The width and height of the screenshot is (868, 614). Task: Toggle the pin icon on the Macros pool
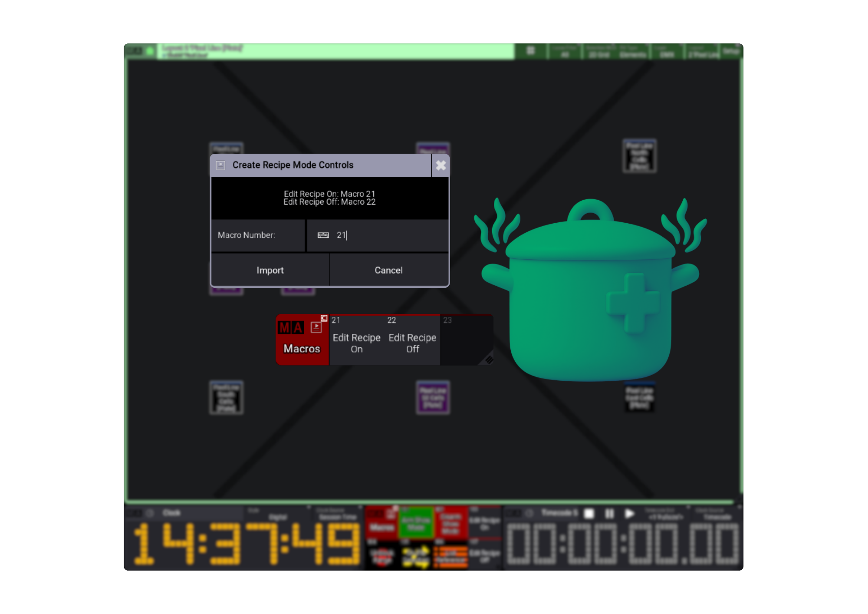point(324,318)
